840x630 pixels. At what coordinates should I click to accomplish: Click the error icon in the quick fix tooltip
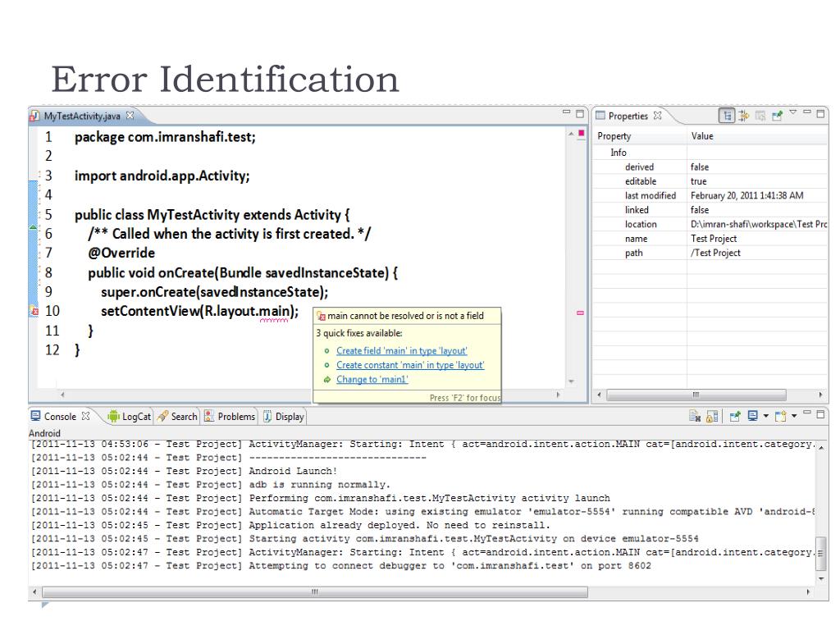point(322,316)
